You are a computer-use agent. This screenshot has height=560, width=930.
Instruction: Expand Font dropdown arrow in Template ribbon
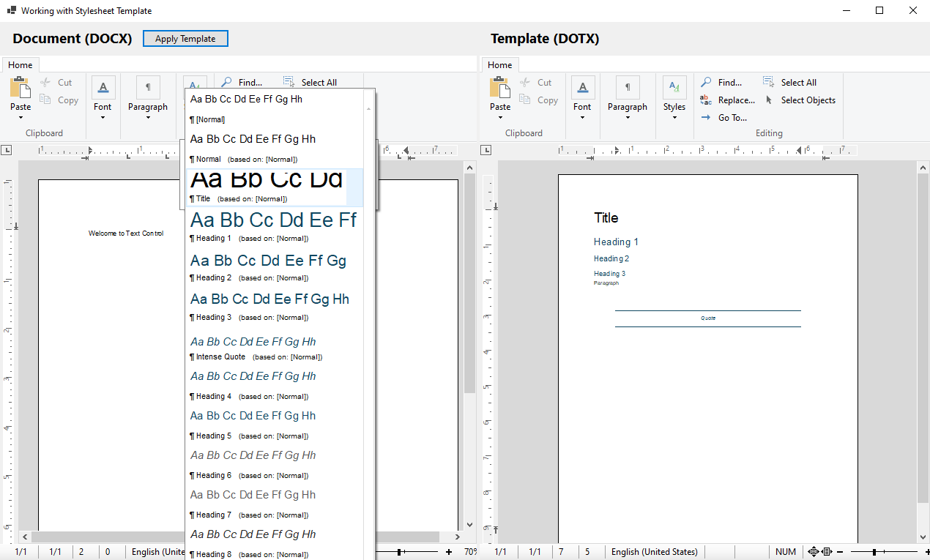click(583, 118)
